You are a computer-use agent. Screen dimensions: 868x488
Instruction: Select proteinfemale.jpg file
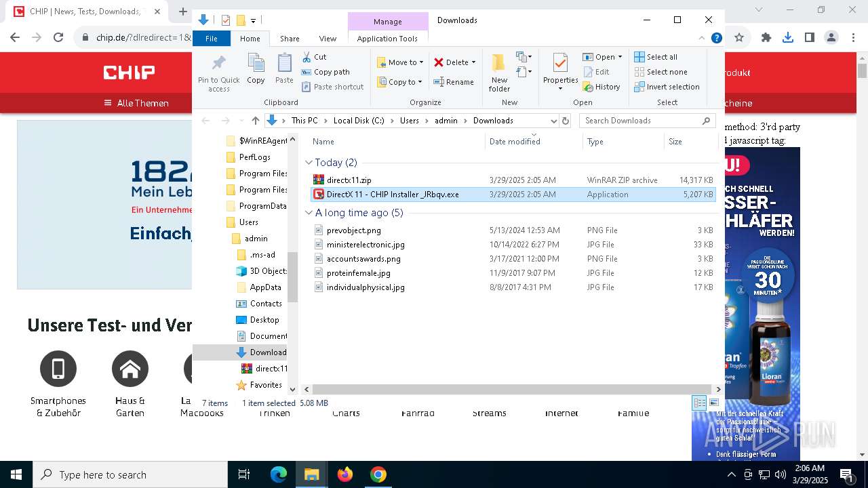point(512,273)
